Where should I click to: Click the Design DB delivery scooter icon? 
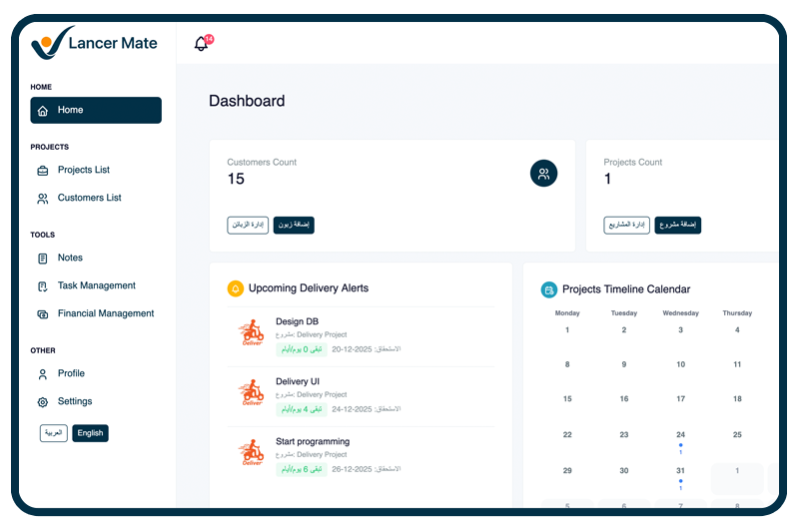[x=251, y=334]
